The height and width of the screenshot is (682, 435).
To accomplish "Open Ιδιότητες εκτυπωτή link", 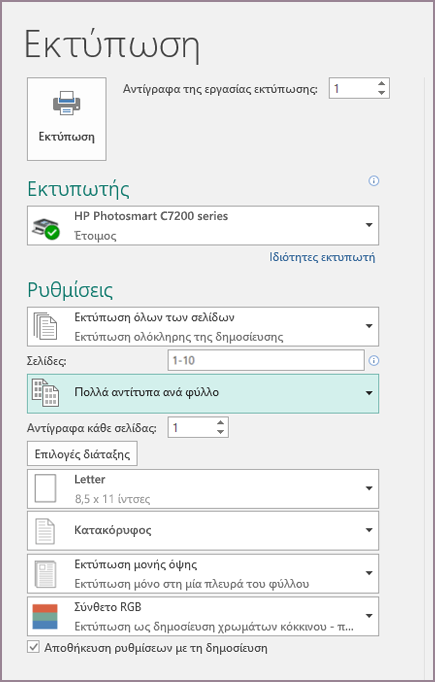I will (322, 257).
